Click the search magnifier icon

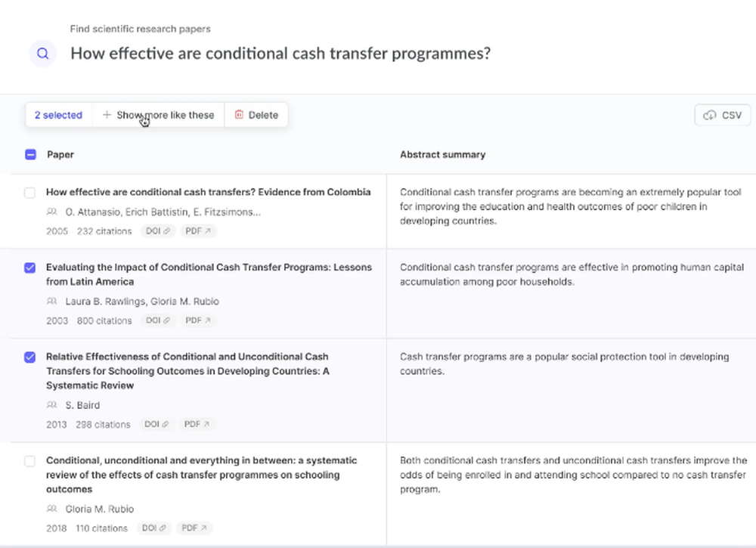pyautogui.click(x=43, y=54)
